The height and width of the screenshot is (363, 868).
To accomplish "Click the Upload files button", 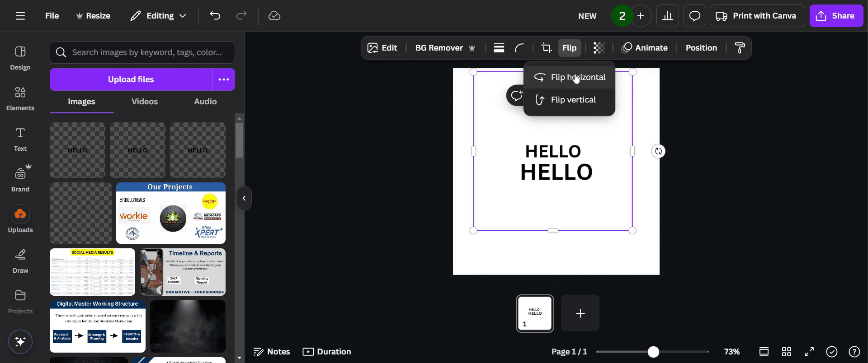I will coord(131,79).
